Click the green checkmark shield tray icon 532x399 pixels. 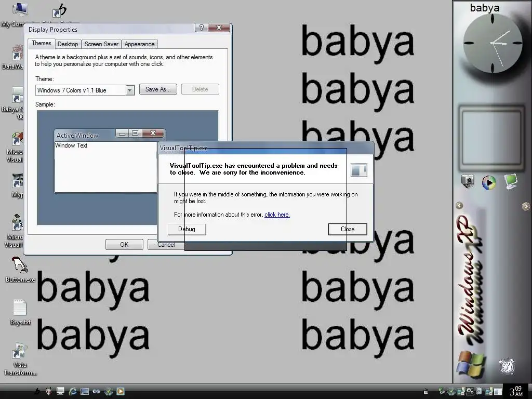pos(451,392)
